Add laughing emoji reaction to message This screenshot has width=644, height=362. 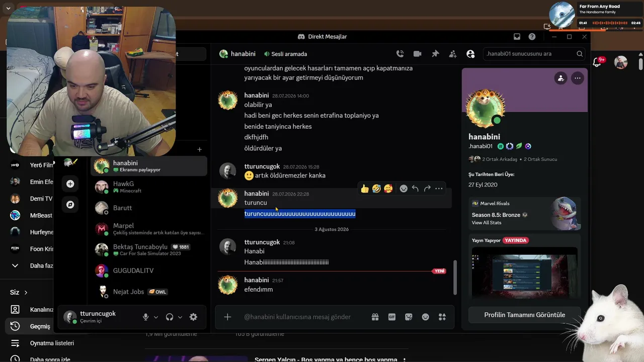(x=376, y=189)
